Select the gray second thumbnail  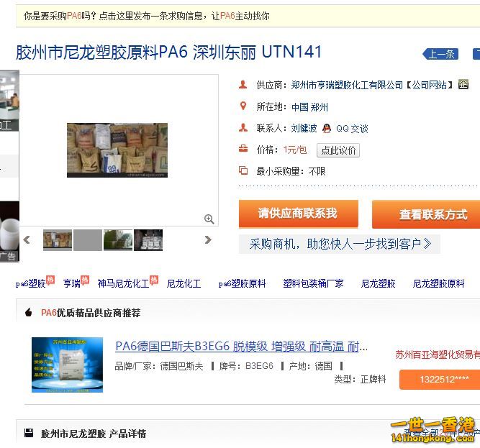point(88,240)
